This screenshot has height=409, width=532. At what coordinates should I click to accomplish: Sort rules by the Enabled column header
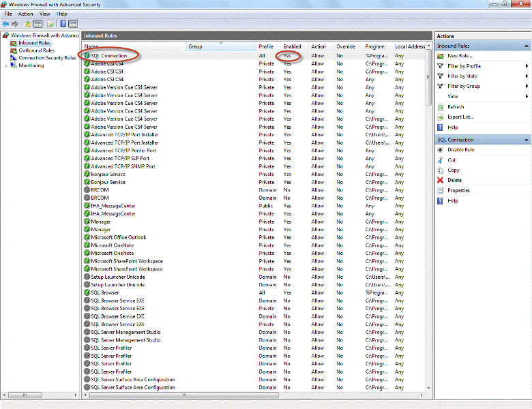292,47
